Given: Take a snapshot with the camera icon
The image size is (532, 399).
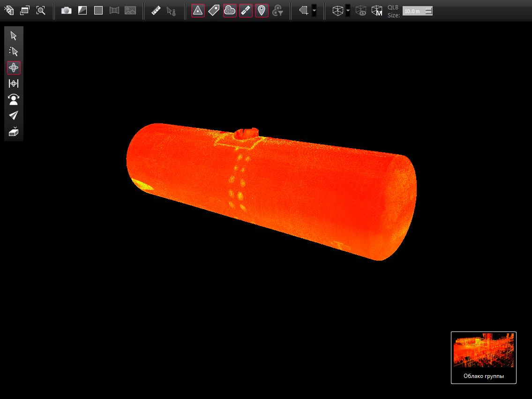Looking at the screenshot, I should pyautogui.click(x=66, y=10).
